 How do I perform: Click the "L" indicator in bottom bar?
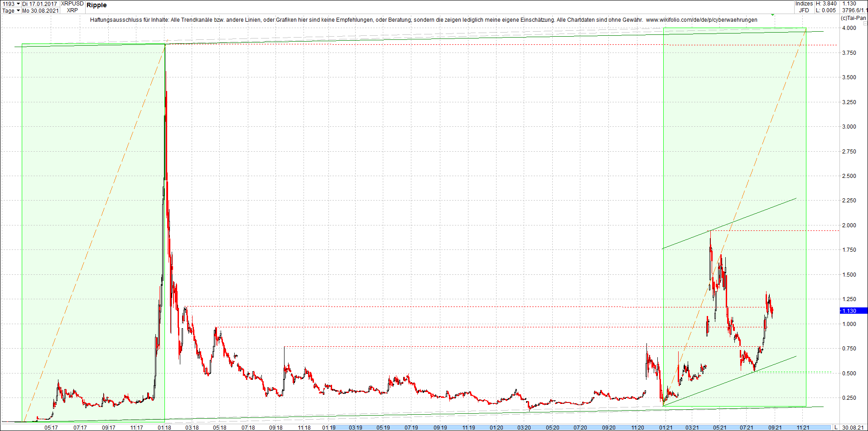point(836,427)
